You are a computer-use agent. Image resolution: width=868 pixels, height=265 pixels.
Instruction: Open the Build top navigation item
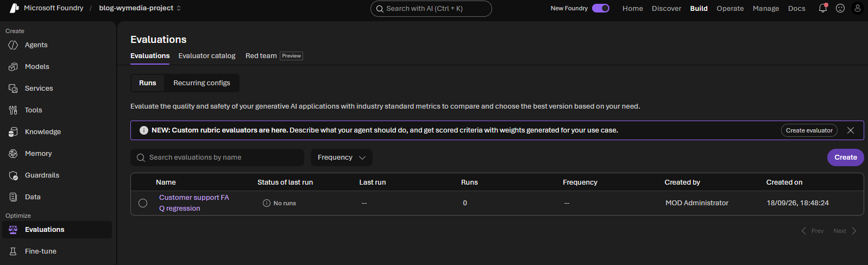[x=699, y=8]
